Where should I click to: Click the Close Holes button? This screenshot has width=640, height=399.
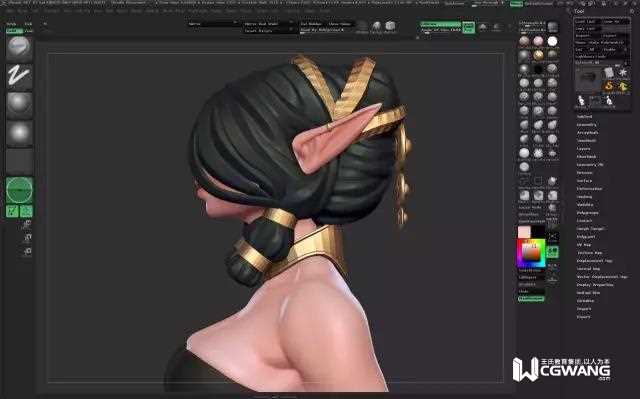(340, 24)
